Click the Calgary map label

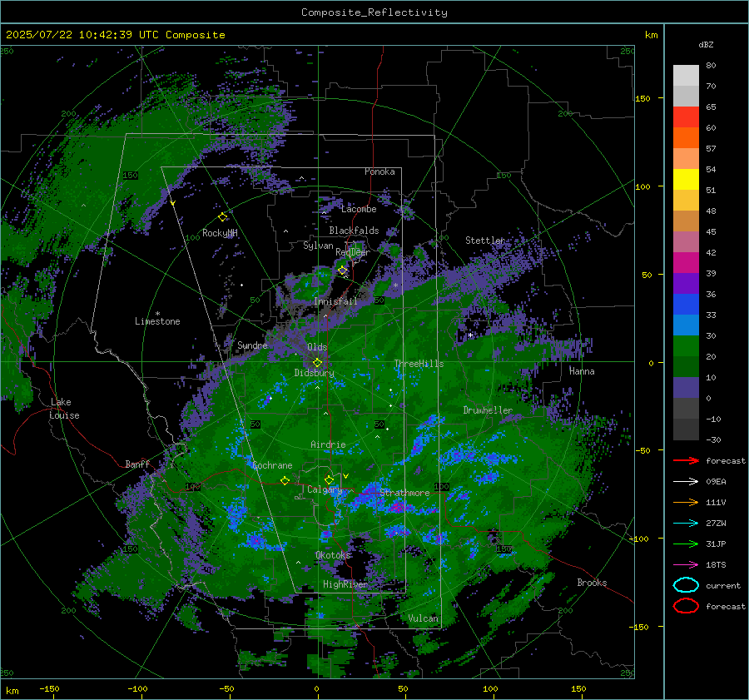[x=325, y=489]
